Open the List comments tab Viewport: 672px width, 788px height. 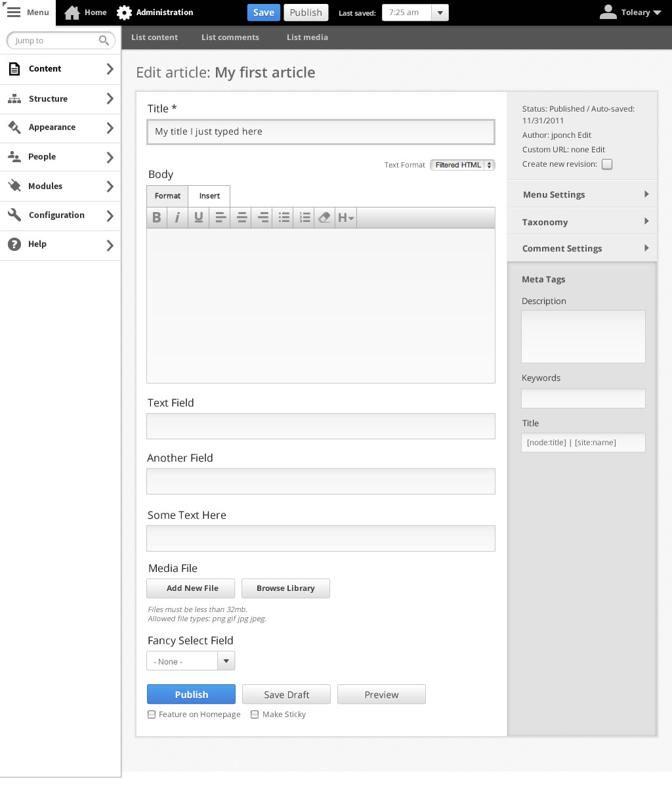coord(230,37)
